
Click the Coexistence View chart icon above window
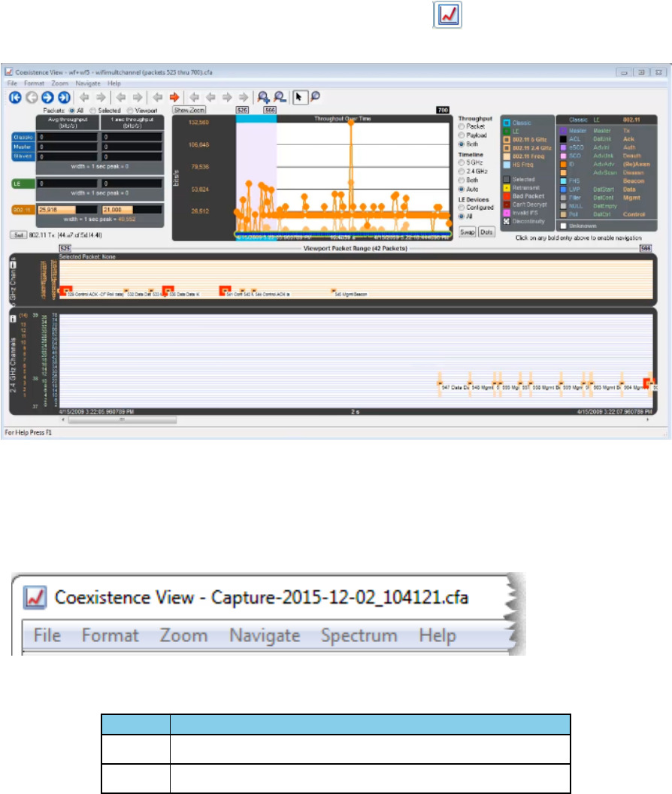[x=449, y=17]
